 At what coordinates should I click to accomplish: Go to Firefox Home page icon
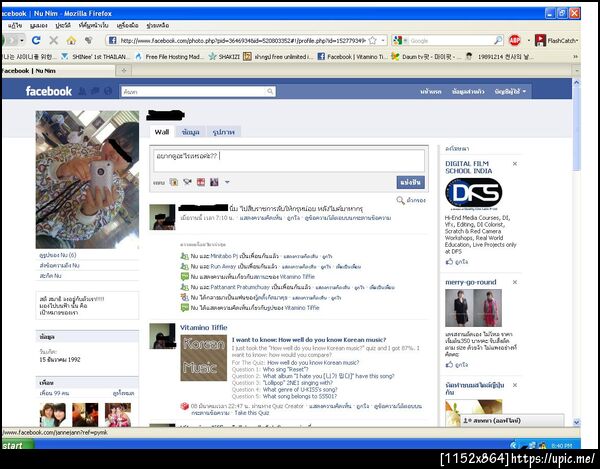point(71,40)
